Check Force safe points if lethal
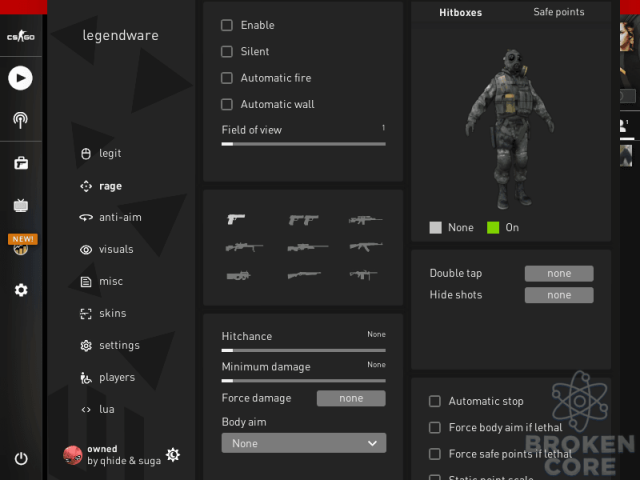The image size is (640, 480). pos(435,454)
